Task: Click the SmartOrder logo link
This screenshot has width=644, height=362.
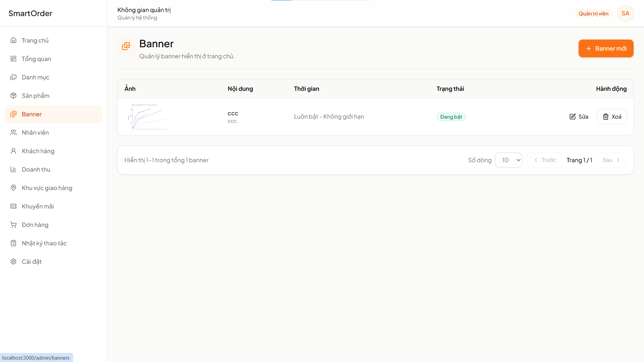Action: pos(30,13)
